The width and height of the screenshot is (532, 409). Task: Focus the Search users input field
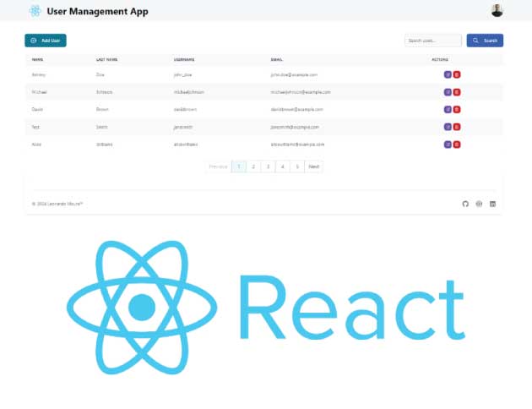[x=433, y=41]
